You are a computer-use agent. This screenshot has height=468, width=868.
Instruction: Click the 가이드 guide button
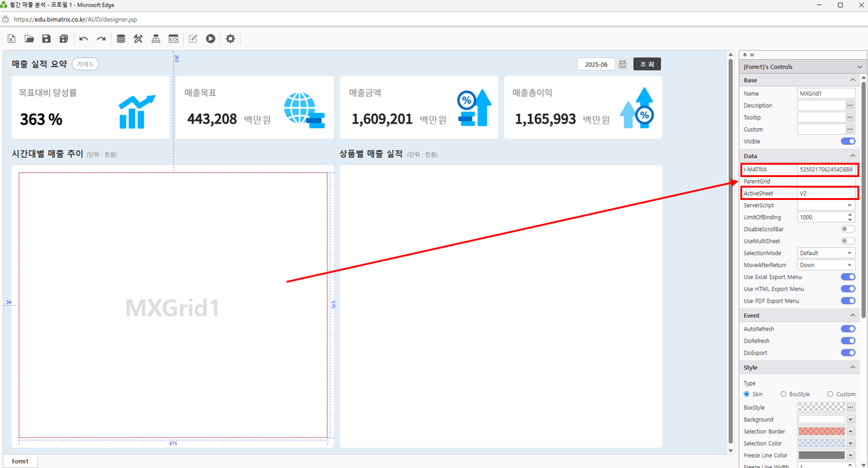(x=85, y=64)
